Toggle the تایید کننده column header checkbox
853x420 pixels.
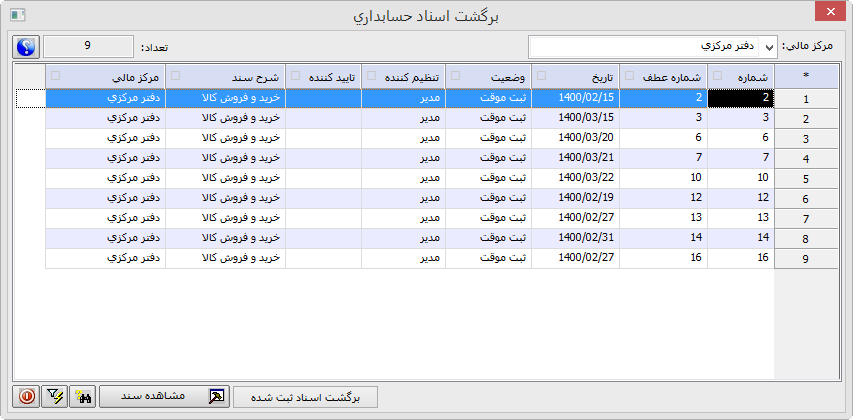coord(295,76)
